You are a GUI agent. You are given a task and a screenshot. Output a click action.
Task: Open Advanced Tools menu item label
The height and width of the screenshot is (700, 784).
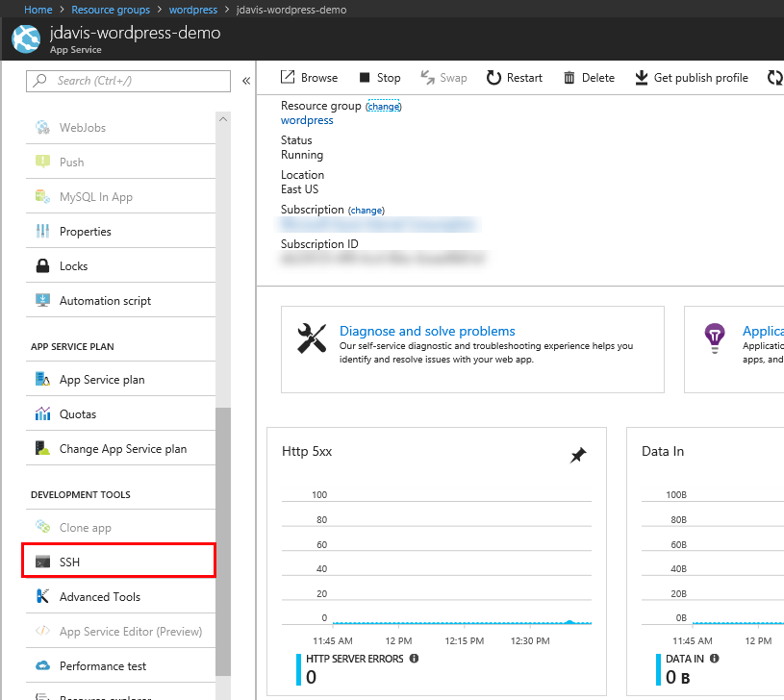[x=99, y=596]
